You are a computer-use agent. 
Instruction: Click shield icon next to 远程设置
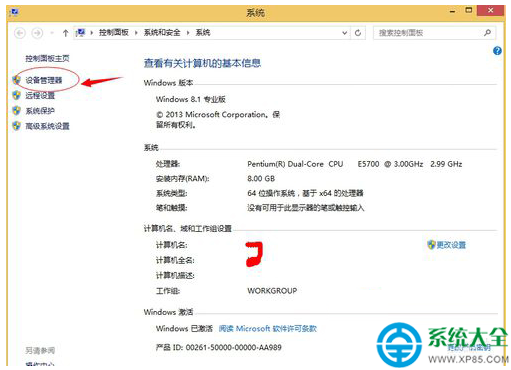click(x=16, y=95)
